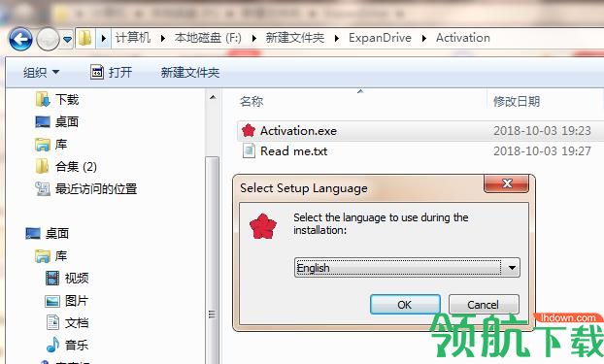
Task: Click the red flower icon of Activation.exe
Action: tap(249, 131)
